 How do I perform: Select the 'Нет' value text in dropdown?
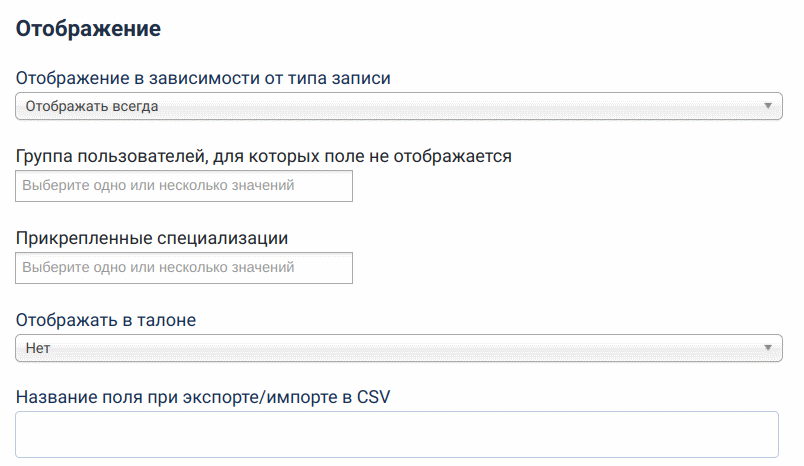coord(38,348)
